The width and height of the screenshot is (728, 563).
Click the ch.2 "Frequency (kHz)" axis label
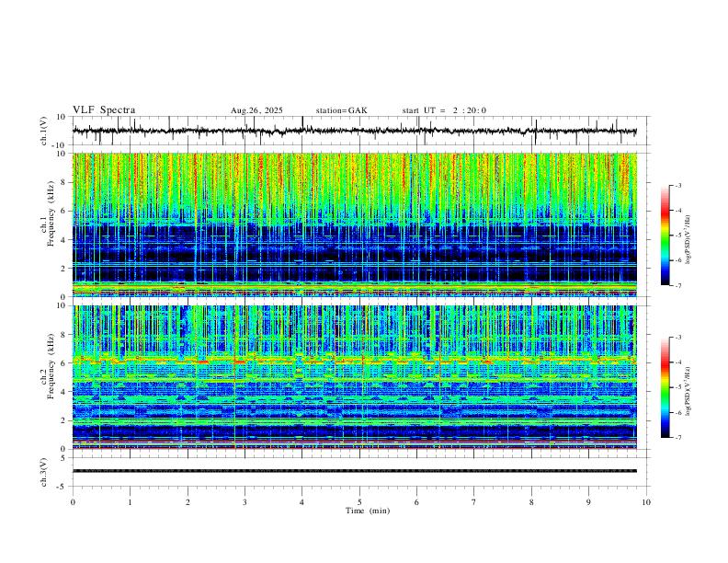(x=51, y=366)
